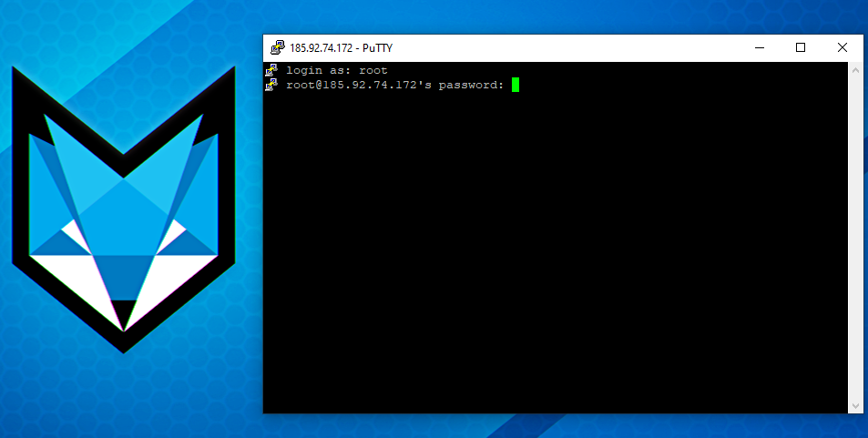The height and width of the screenshot is (438, 868).
Task: Click the 'root@185.92.74.172's password:' prompt
Action: [x=394, y=85]
